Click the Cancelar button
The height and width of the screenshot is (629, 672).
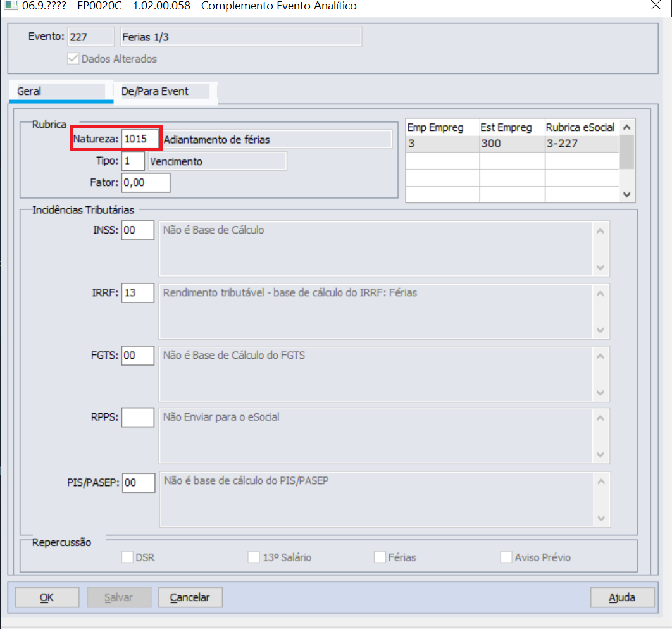[190, 597]
